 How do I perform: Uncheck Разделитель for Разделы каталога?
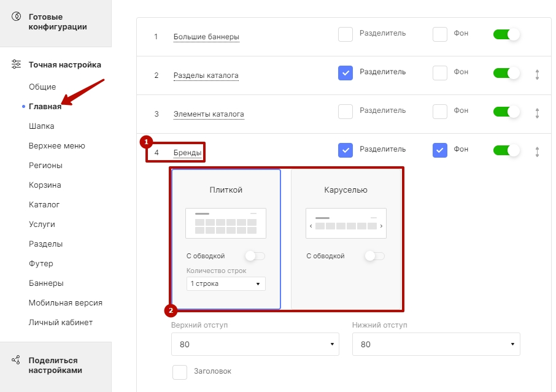[x=346, y=73]
